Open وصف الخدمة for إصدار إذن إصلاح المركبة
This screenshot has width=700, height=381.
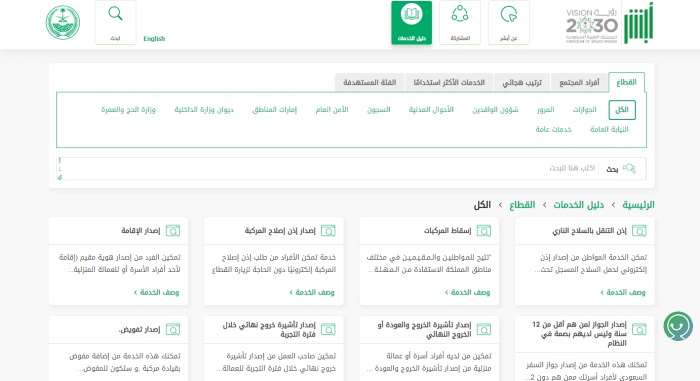[312, 293]
